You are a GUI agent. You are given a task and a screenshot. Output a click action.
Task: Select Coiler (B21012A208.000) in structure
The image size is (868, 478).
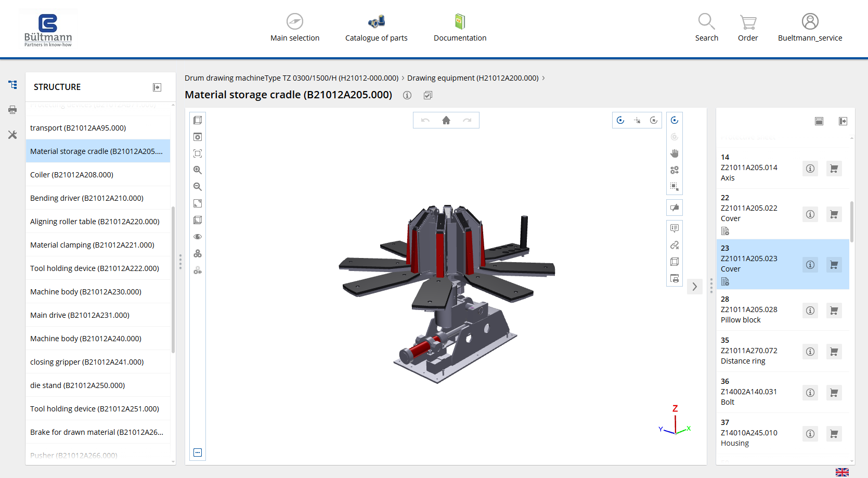tap(98, 175)
